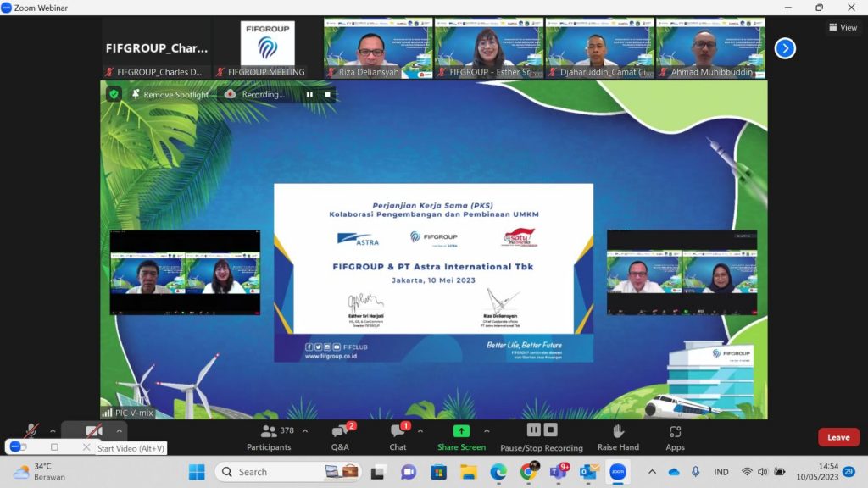Viewport: 868px width, 488px height.
Task: Click the red Leave button
Action: [x=837, y=437]
